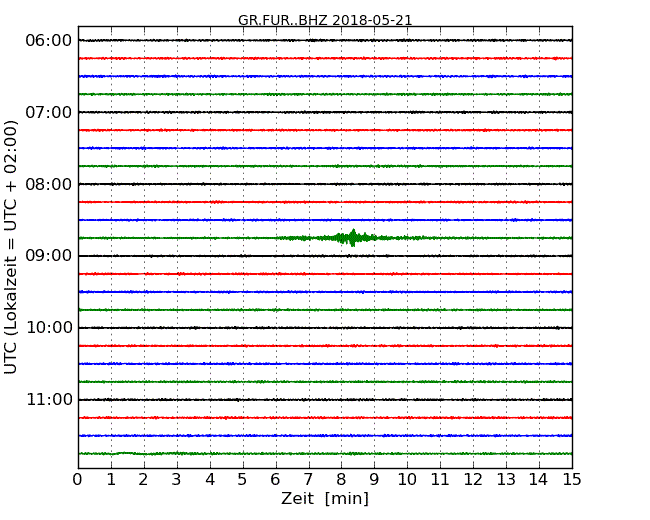The image size is (650, 520).
Task: Click the x-axis tick label 9
Action: (x=374, y=480)
